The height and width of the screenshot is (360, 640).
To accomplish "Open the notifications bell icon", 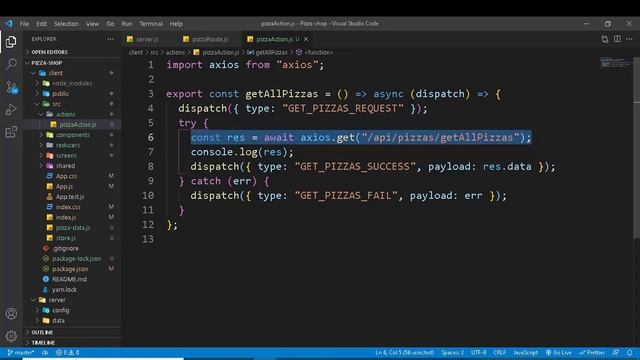I will (630, 352).
